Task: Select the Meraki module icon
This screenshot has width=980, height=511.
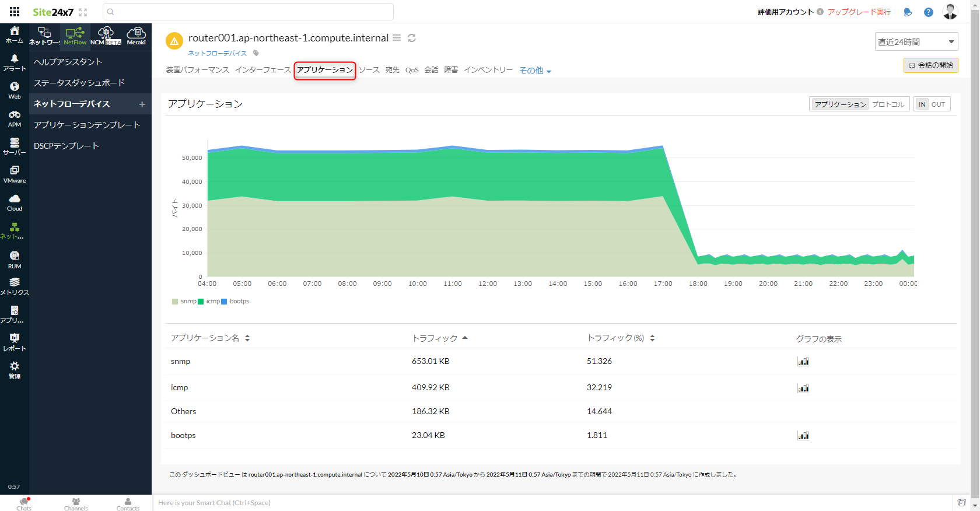Action: tap(136, 36)
